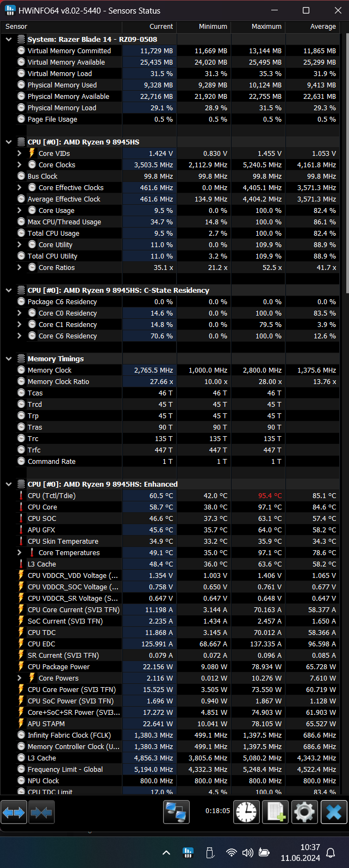Select the Package C6 Residency row

coord(170,301)
